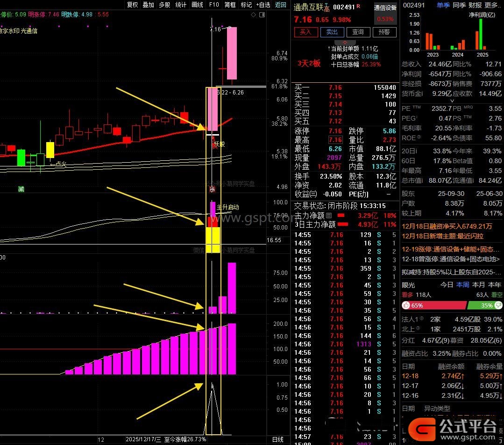Image resolution: width=504 pixels, height=445 pixels.
Task: Click the 卖出 sell button
Action: point(332,32)
